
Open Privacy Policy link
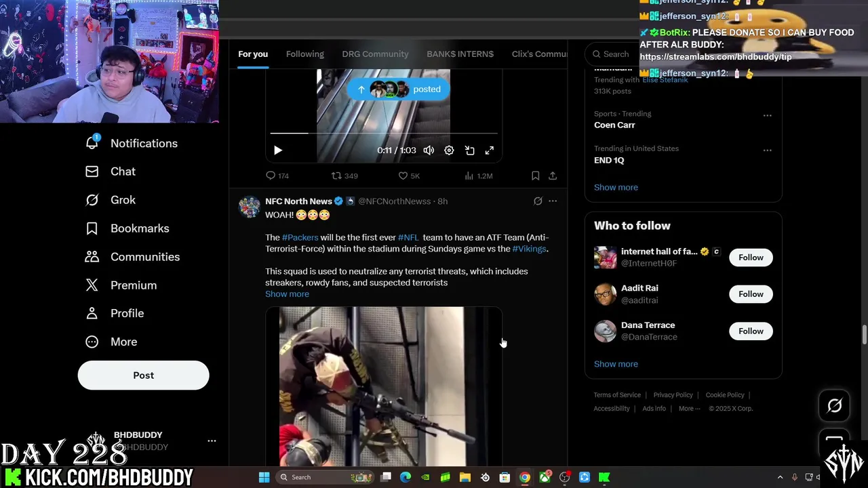pyautogui.click(x=673, y=395)
